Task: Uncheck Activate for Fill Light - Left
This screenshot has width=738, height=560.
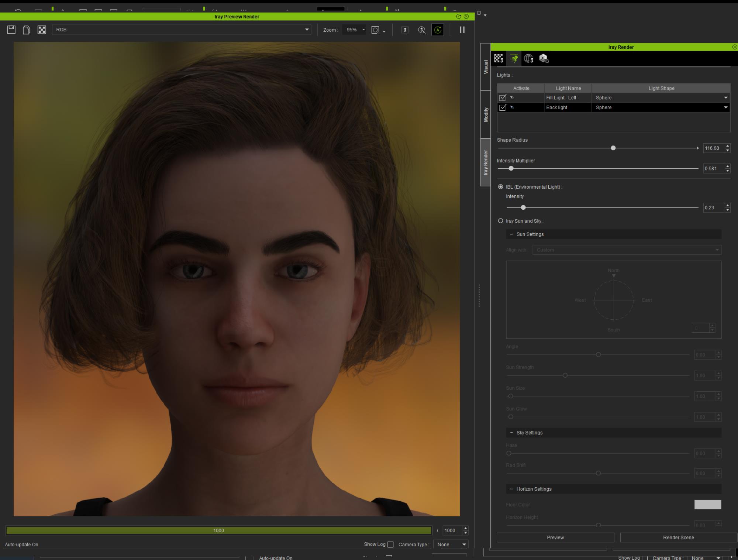Action: point(502,98)
